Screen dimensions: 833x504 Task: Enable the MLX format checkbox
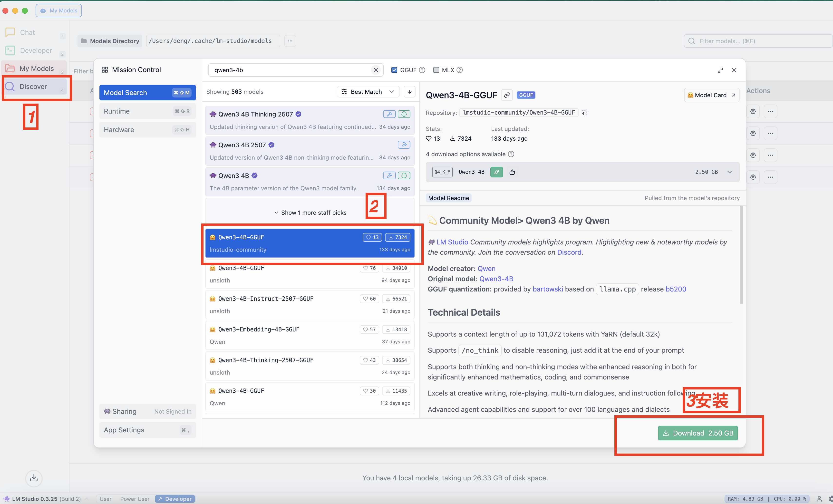pos(436,70)
